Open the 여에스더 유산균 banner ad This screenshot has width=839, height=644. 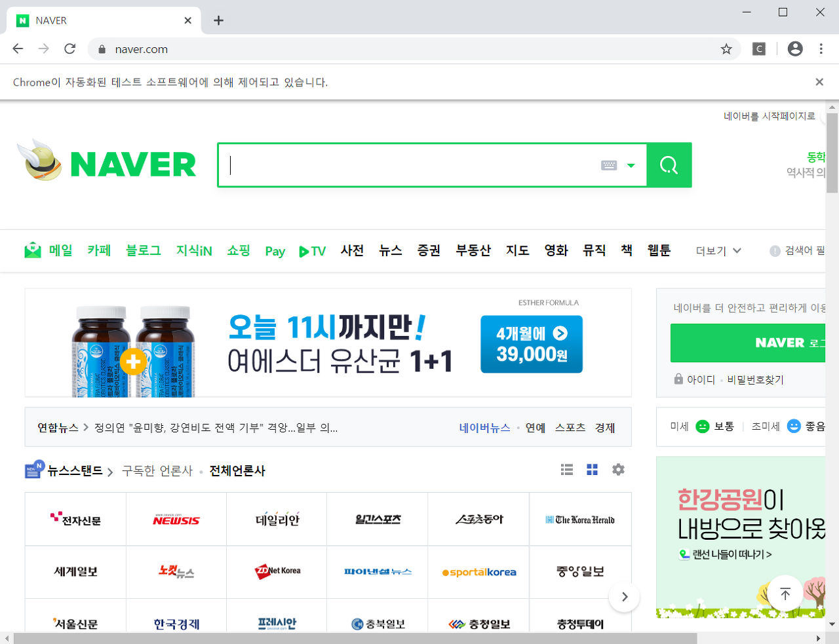[x=328, y=343]
